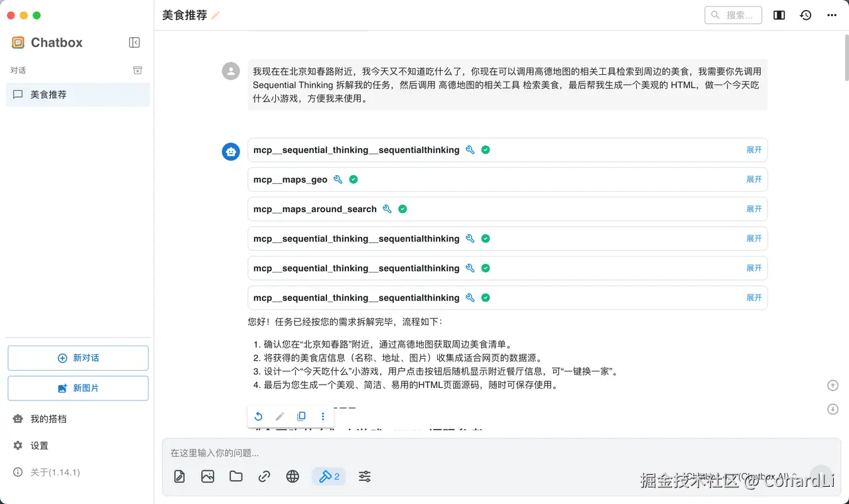Click the archive icon beside 对话
Image resolution: width=849 pixels, height=504 pixels.
(x=137, y=70)
